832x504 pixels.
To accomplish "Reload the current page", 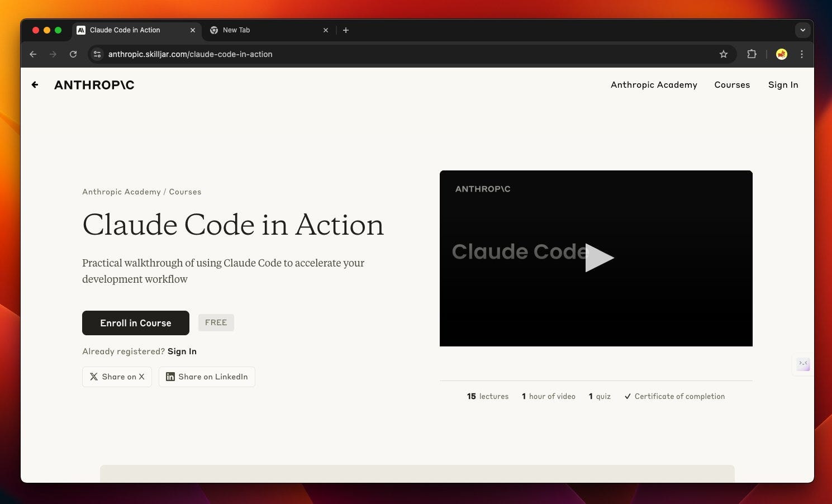I will pyautogui.click(x=73, y=54).
